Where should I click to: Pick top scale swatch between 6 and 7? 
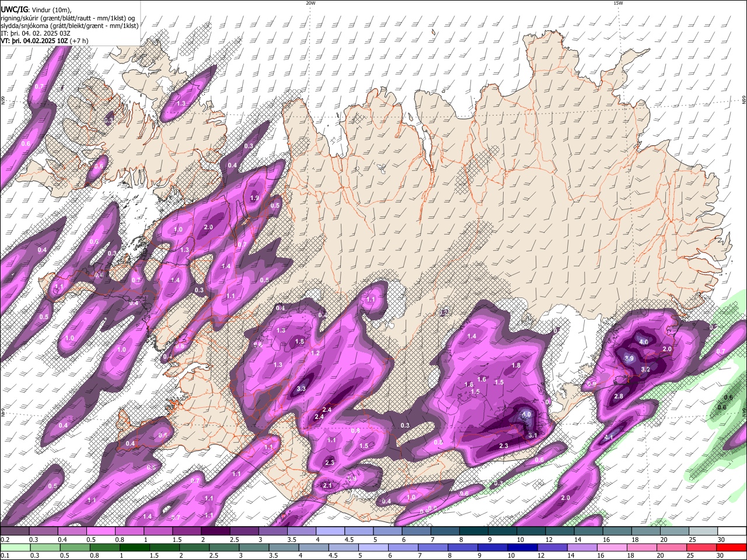[416, 531]
